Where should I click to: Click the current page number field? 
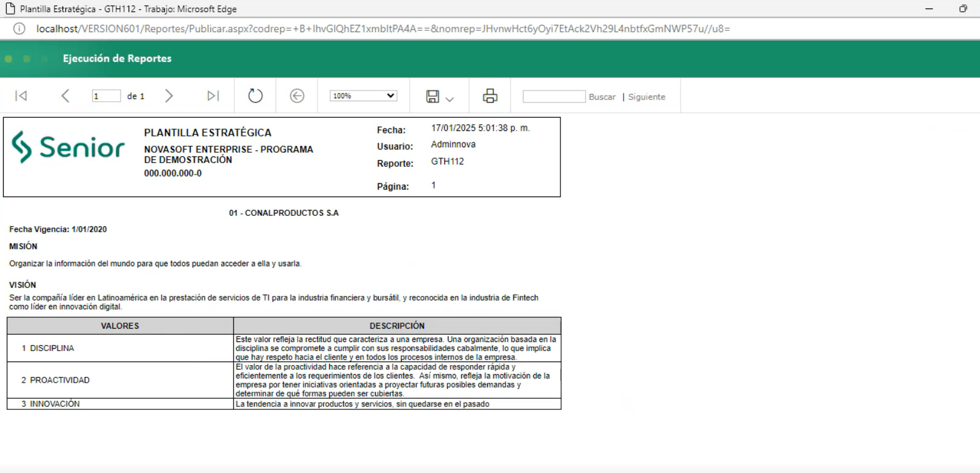(106, 96)
